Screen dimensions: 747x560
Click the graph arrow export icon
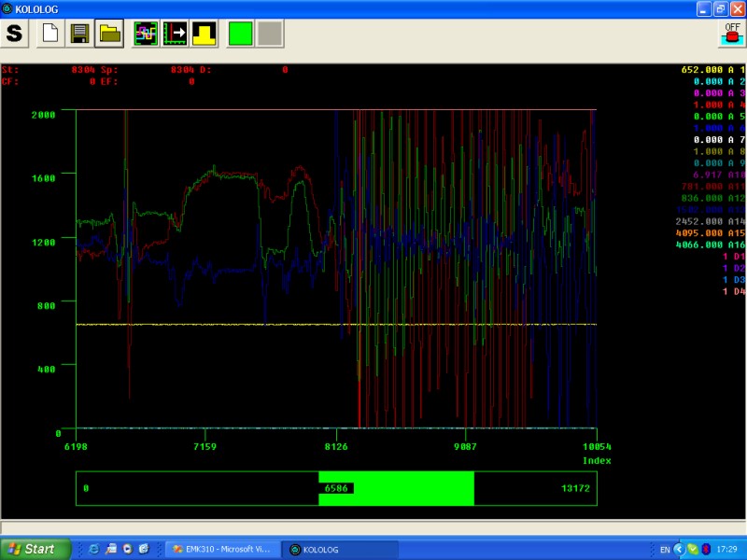[175, 34]
